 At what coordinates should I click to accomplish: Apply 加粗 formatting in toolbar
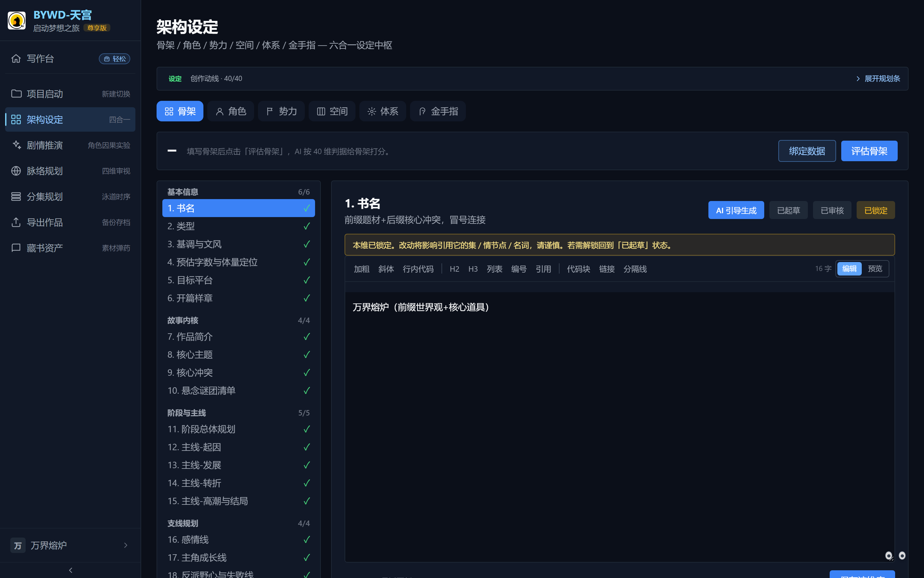[x=361, y=269]
